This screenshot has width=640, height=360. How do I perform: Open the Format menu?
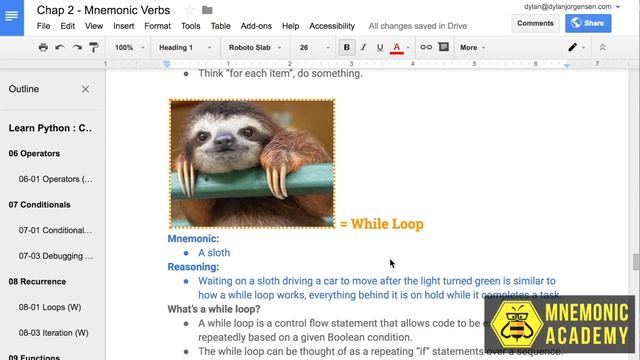coord(158,26)
